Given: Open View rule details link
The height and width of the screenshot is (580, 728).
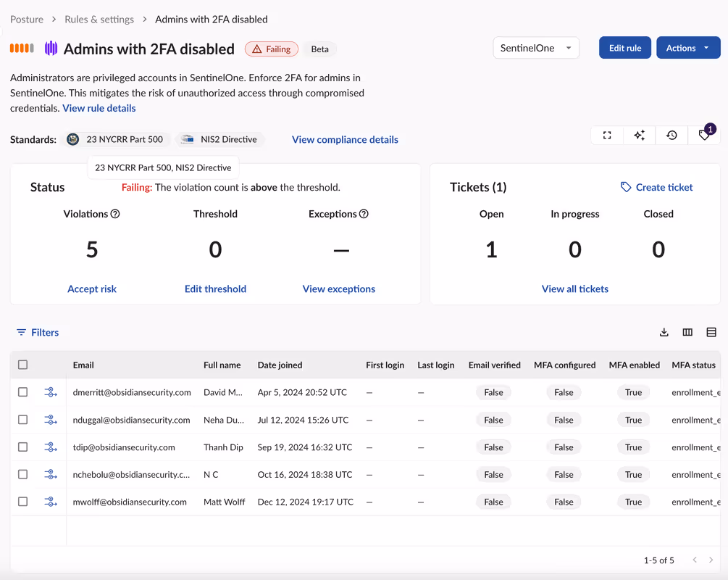Looking at the screenshot, I should 99,108.
